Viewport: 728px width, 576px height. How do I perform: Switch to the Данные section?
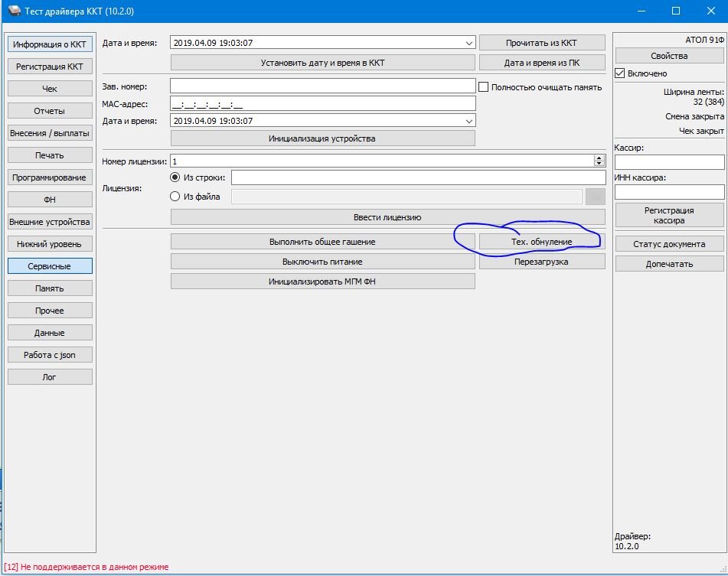(x=50, y=333)
